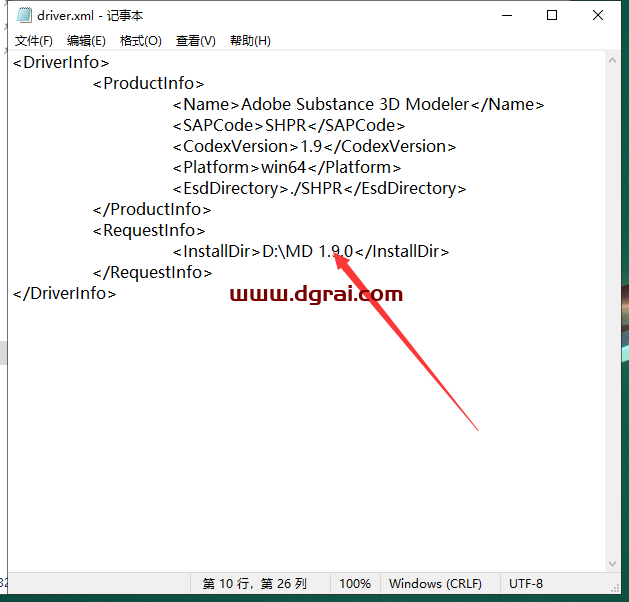Open the 帮助(H) menu
This screenshot has width=629, height=602.
click(x=250, y=41)
